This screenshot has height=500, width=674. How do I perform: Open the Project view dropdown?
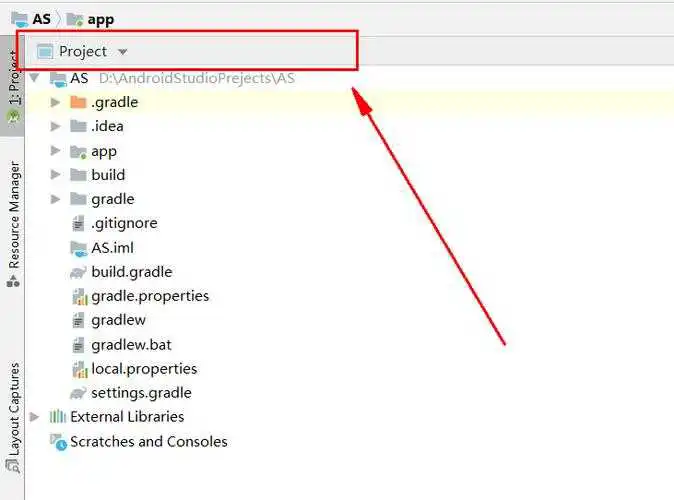point(122,51)
